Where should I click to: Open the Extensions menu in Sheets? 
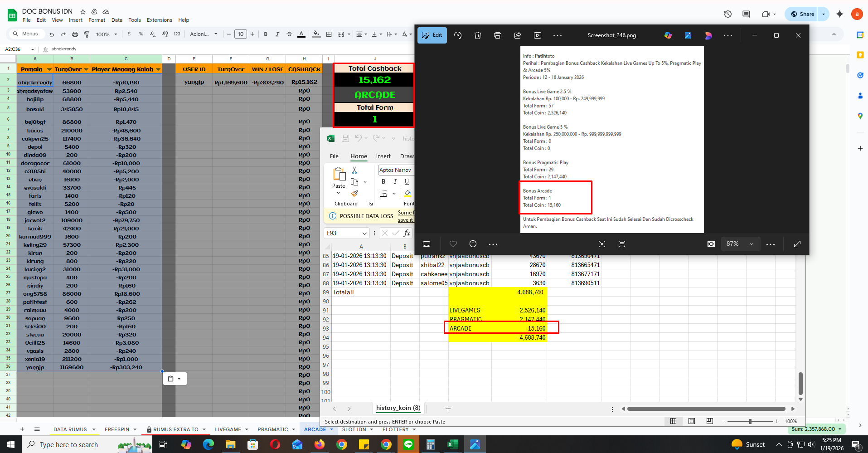160,20
